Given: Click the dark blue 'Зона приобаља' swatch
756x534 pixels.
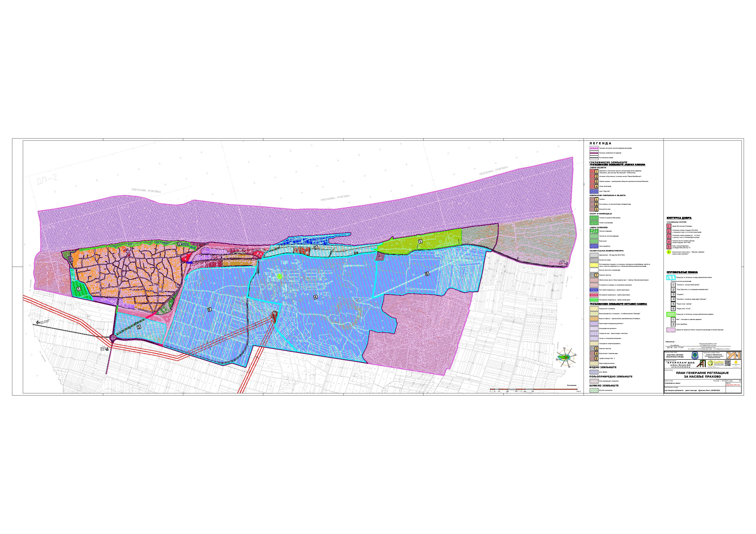Looking at the screenshot, I should click(x=594, y=246).
